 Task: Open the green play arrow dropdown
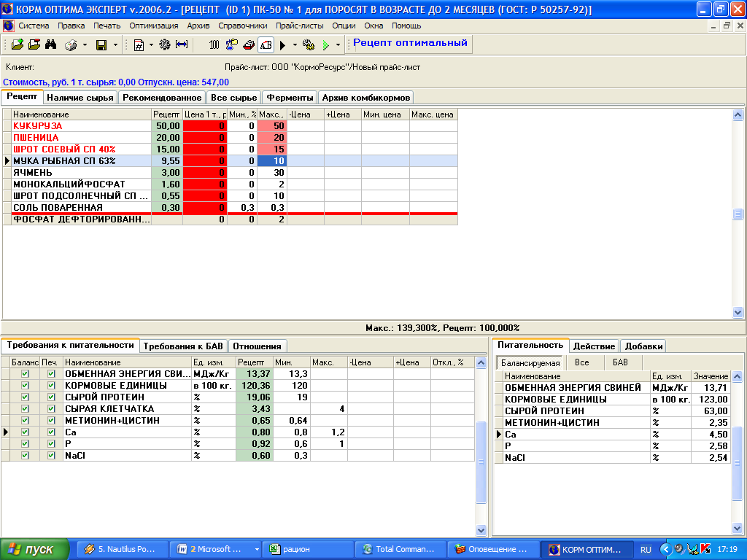(x=338, y=45)
